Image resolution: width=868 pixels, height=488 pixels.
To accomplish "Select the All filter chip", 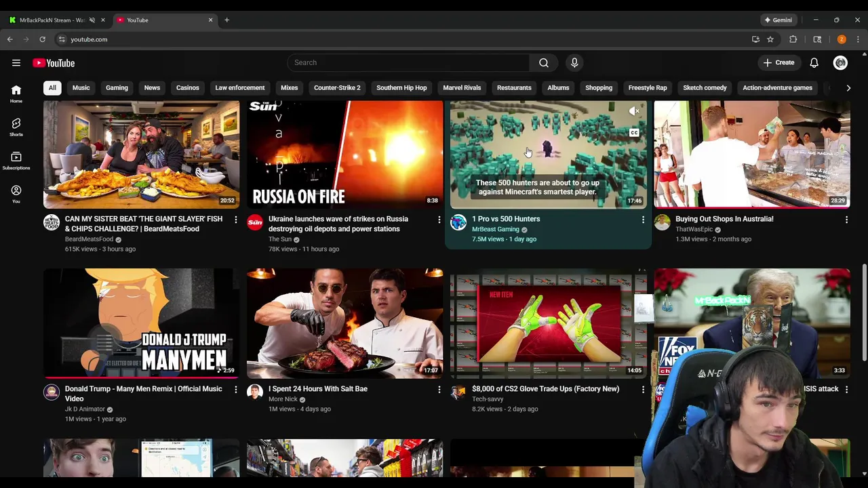I will tap(52, 88).
